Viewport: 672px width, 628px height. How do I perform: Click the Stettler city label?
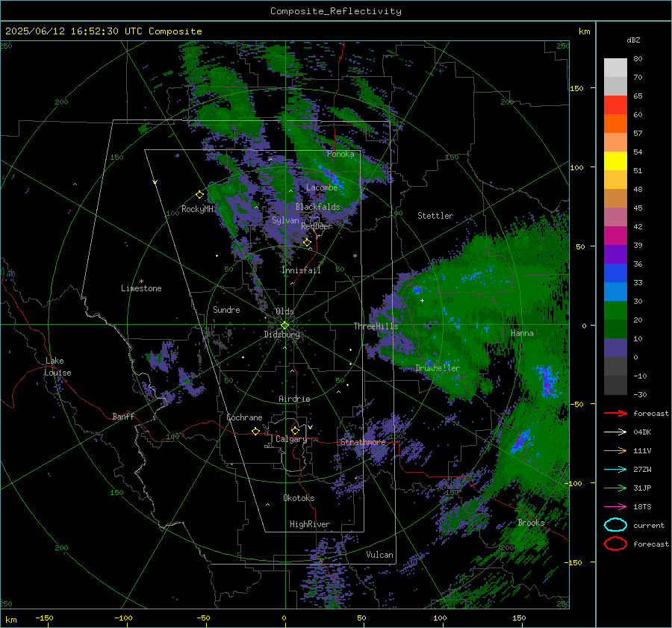(435, 216)
